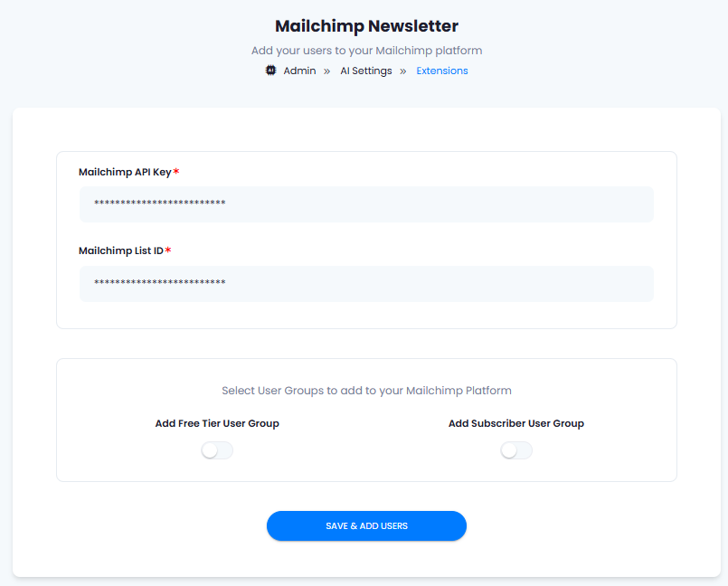
Task: Open the Extensions breadcrumb link
Action: (x=442, y=71)
